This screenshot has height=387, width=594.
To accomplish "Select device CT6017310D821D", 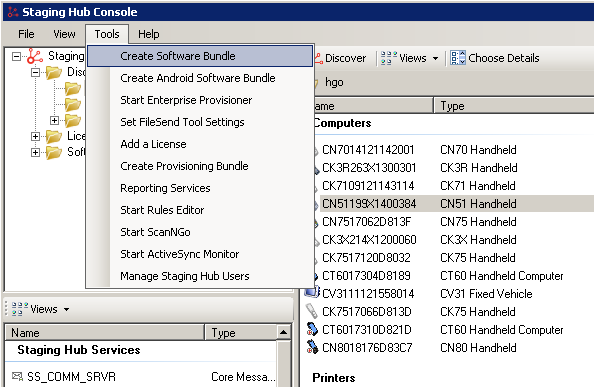I will pyautogui.click(x=366, y=330).
